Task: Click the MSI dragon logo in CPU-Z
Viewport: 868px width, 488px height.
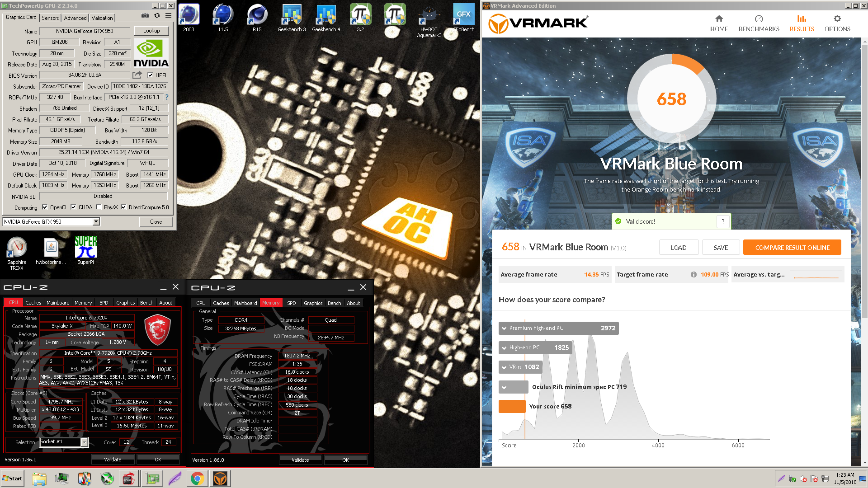Action: tap(157, 330)
